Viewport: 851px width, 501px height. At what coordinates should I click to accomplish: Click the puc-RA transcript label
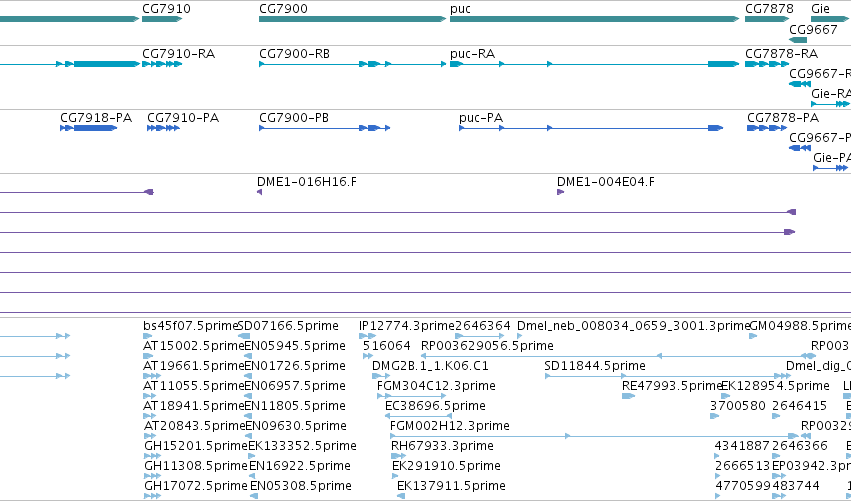coord(473,54)
